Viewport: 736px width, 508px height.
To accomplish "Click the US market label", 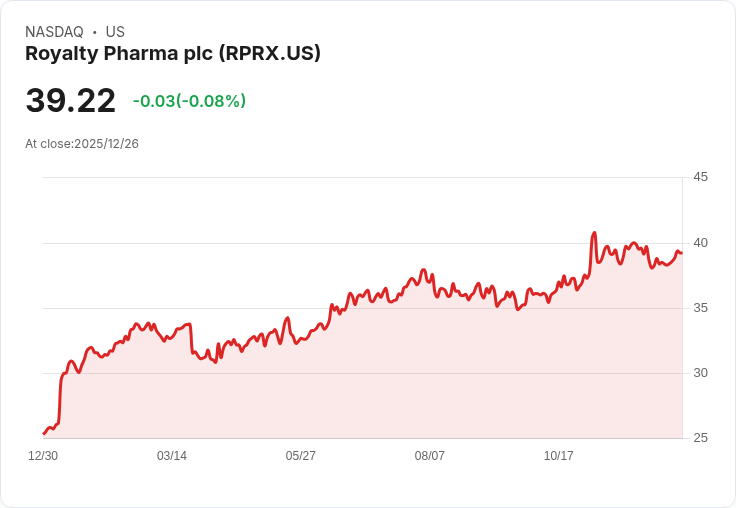I will tap(115, 32).
